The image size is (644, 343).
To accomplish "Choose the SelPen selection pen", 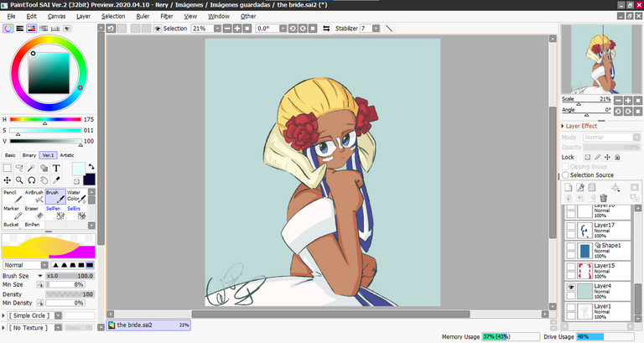I will pos(55,213).
